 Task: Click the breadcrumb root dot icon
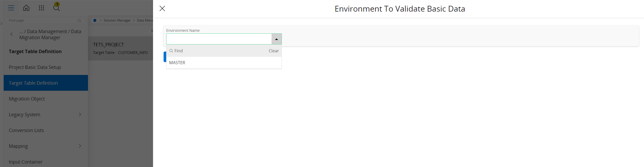(x=95, y=20)
